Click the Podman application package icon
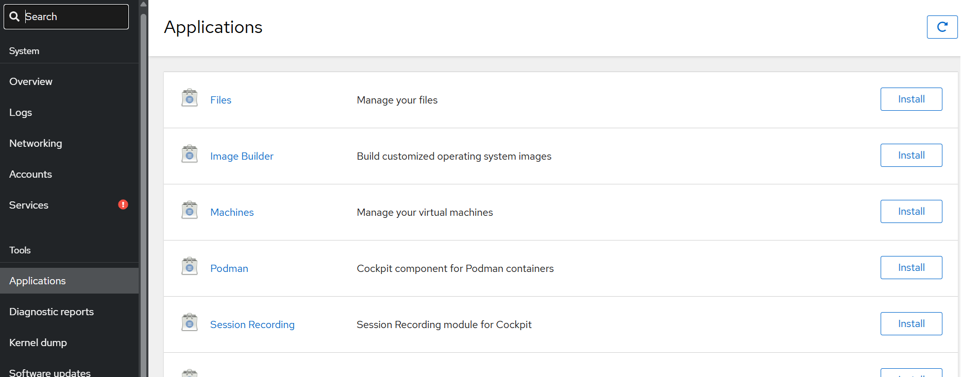980x377 pixels. pyautogui.click(x=190, y=266)
